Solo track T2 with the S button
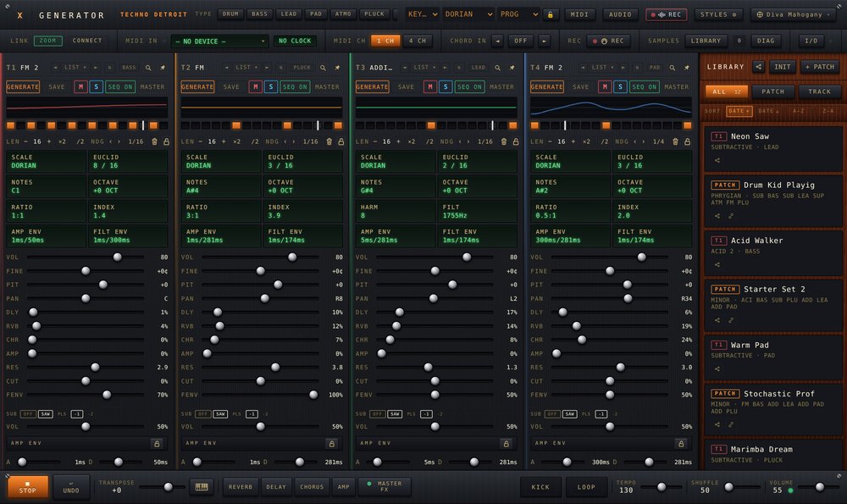 click(271, 86)
